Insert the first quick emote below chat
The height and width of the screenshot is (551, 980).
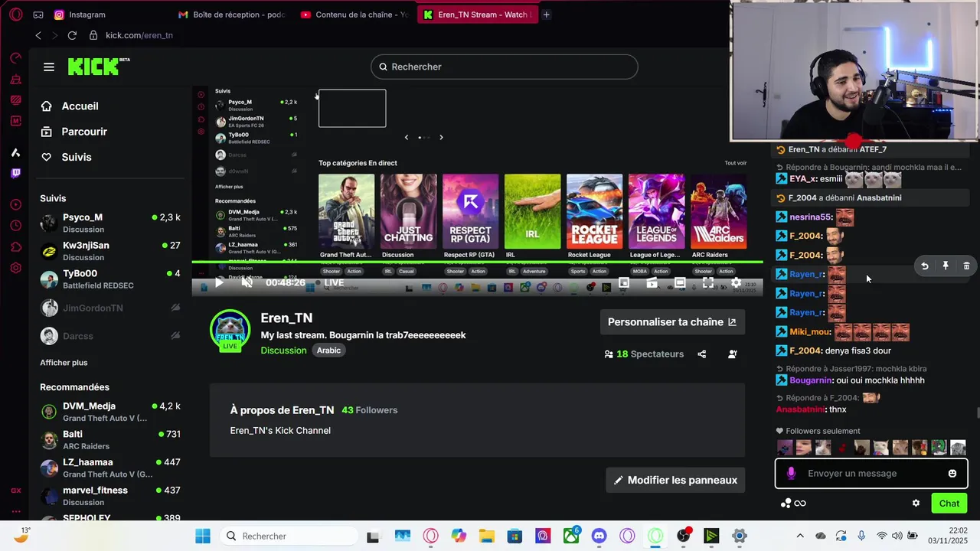tap(785, 448)
